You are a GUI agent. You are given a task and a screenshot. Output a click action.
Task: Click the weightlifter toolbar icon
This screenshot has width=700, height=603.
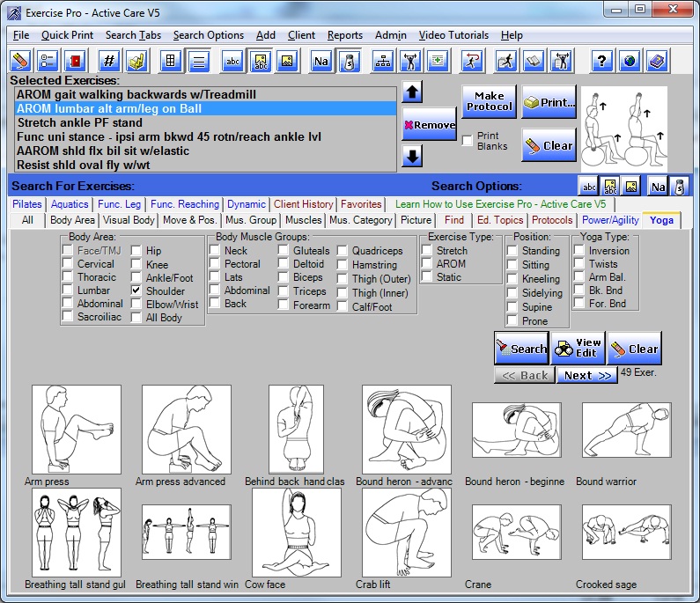pos(410,61)
